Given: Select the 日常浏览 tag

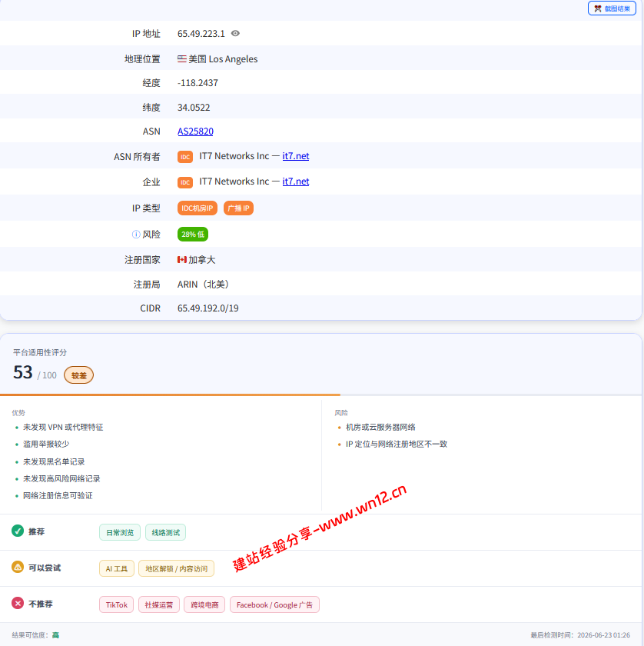Looking at the screenshot, I should (x=120, y=532).
